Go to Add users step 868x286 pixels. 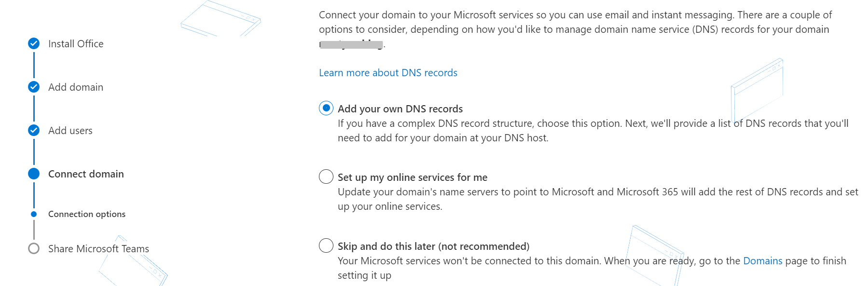click(x=70, y=131)
